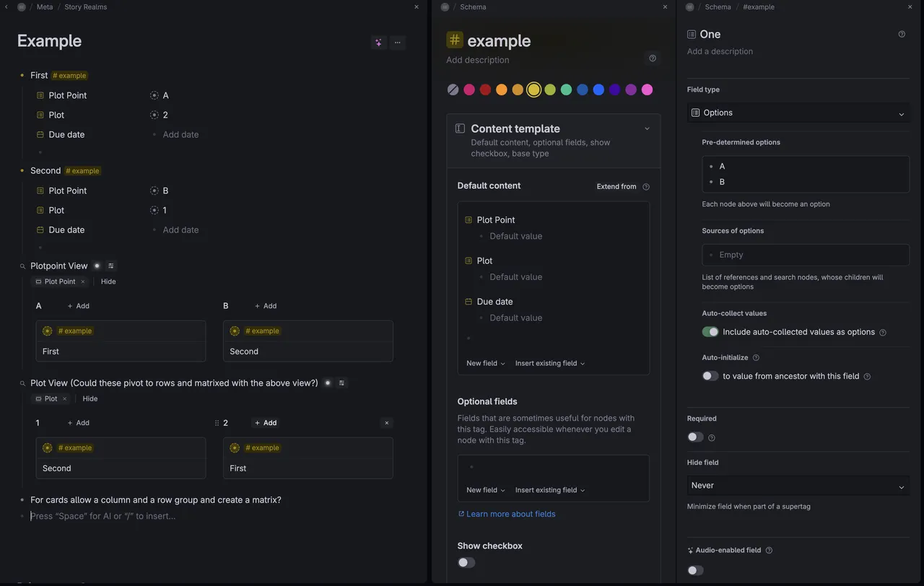Click the x button on column 2 header
The image size is (924, 586).
click(387, 423)
